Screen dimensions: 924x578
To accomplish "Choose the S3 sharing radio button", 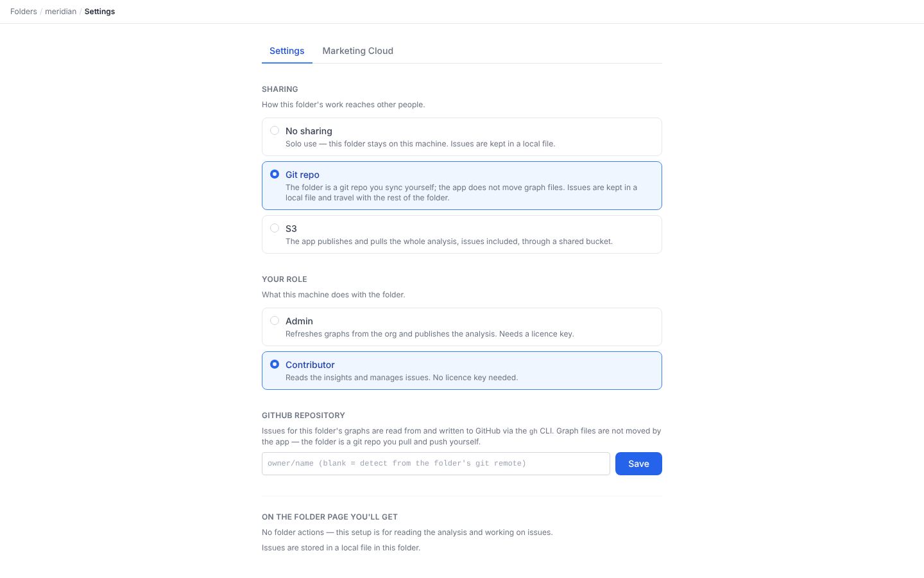I will [x=275, y=228].
